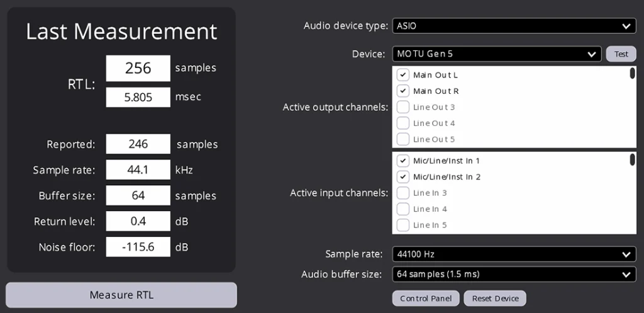Click the output channels list scrollbar

click(x=631, y=74)
